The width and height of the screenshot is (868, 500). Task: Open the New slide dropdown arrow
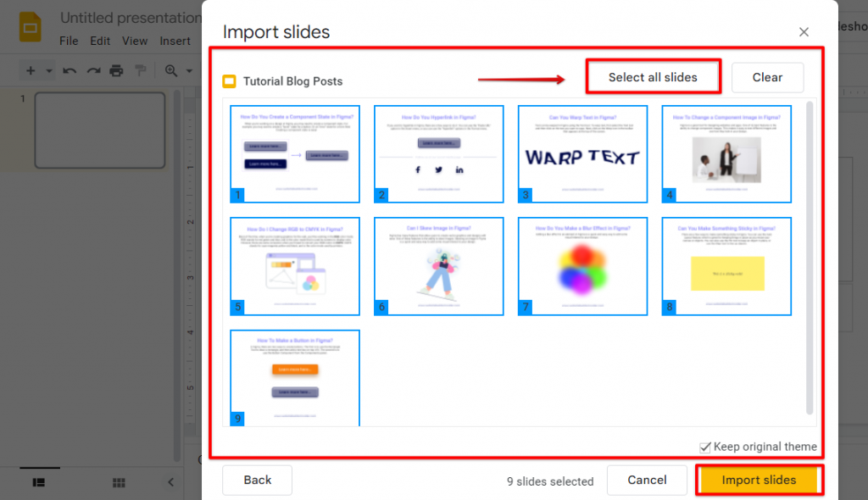point(48,70)
